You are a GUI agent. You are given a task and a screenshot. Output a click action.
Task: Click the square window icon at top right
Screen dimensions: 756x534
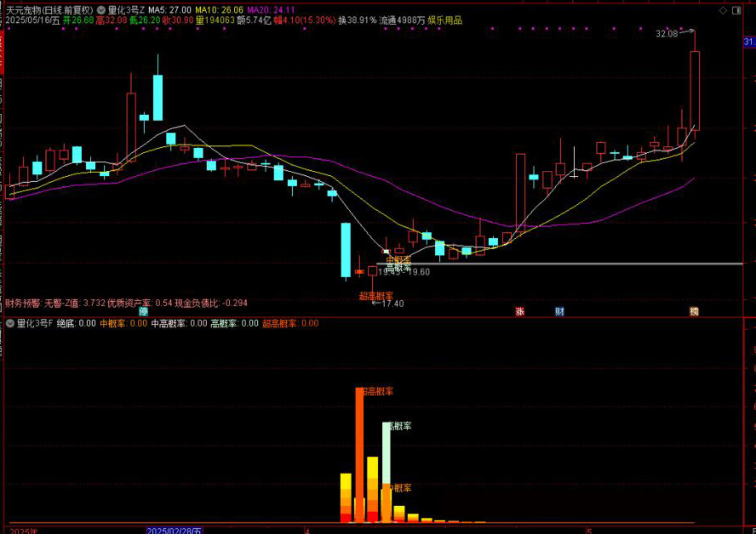coord(736,10)
